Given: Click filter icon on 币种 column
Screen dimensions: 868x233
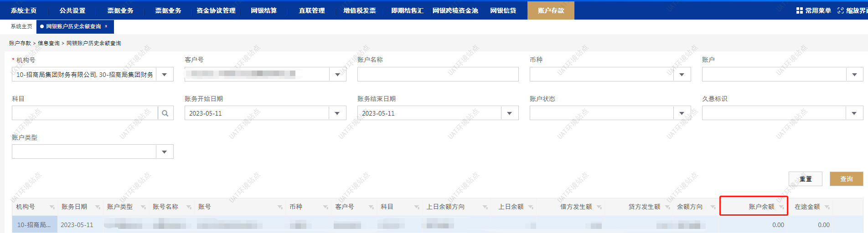Looking at the screenshot, I should coord(325,207).
